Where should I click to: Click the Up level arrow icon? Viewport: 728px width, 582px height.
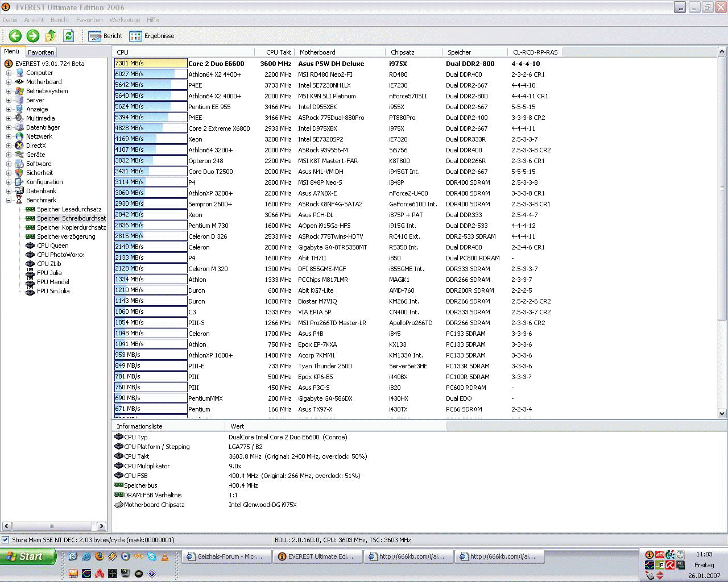click(x=51, y=36)
